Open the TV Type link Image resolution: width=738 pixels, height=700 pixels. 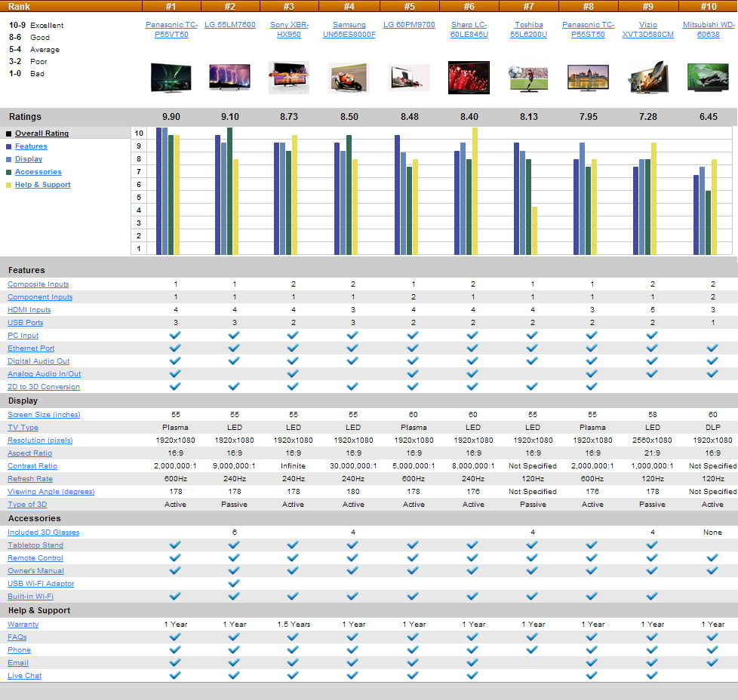coord(23,427)
